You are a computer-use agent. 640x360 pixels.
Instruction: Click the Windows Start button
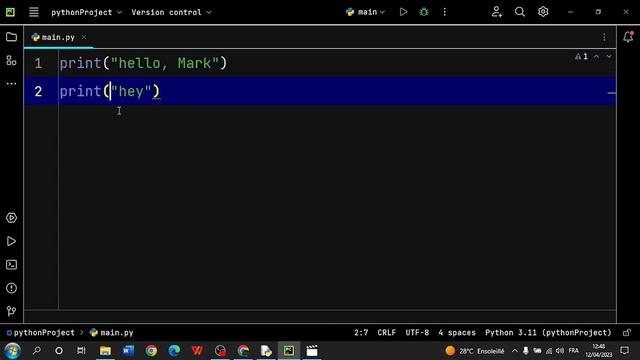pos(12,351)
